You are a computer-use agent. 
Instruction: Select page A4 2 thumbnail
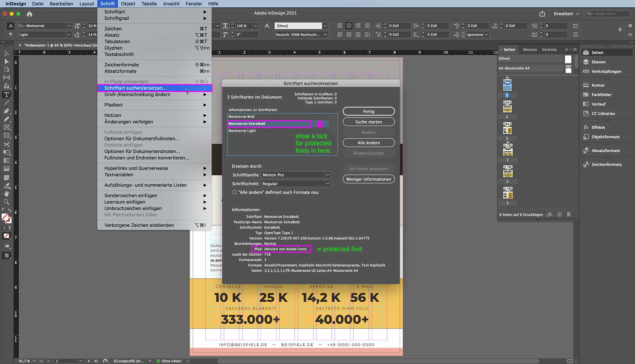point(507,107)
